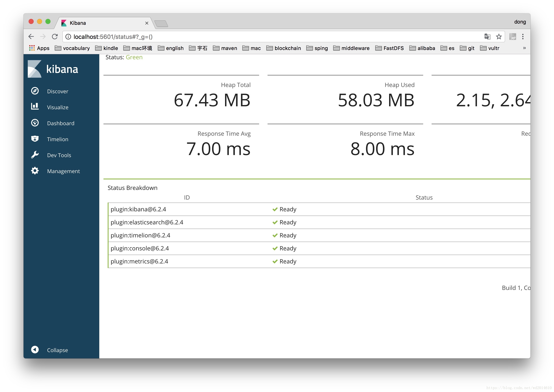
Task: Expand hidden bookmarks with the chevron
Action: tap(524, 48)
